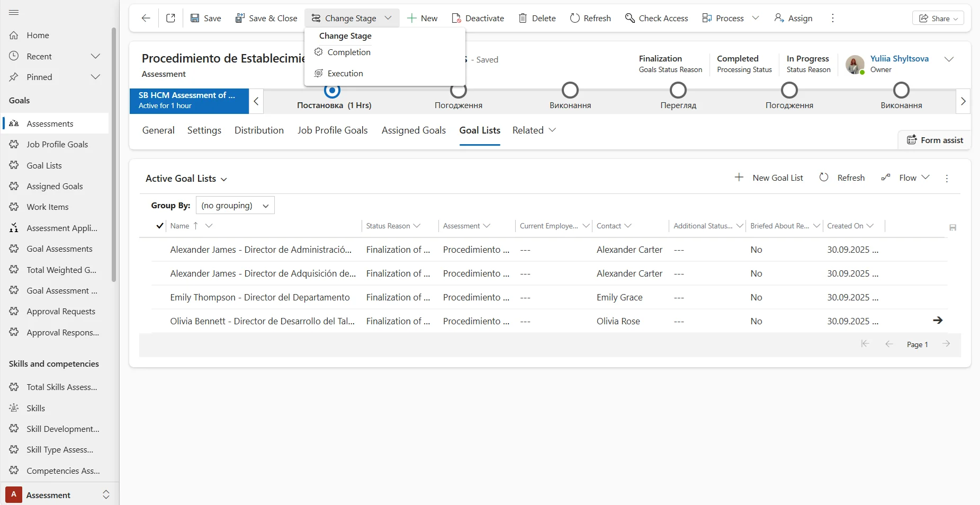The image size is (980, 505).
Task: Open the Group By dropdown
Action: (235, 206)
